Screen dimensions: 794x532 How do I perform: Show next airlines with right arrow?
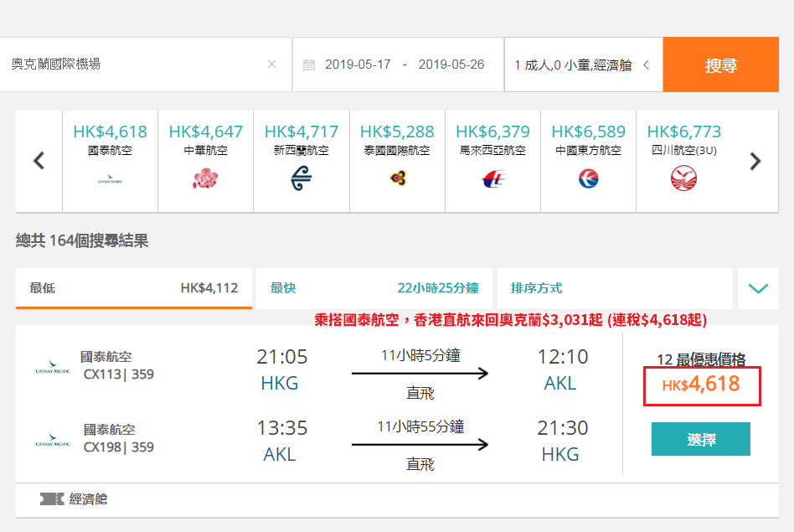tap(755, 161)
